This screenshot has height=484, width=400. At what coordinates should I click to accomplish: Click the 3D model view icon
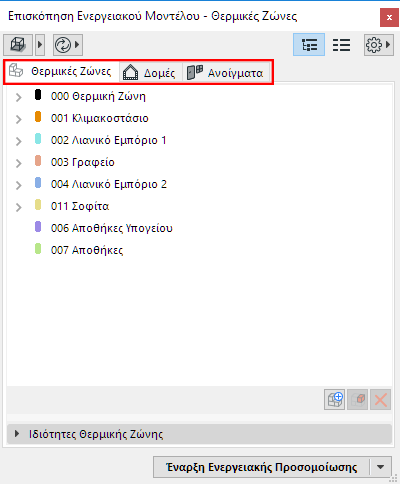click(x=18, y=45)
